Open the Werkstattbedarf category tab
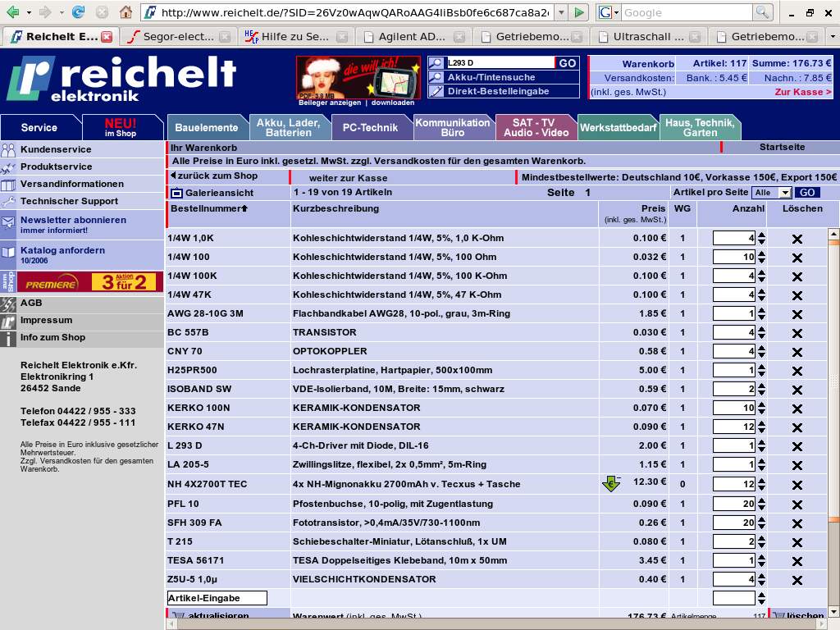Image resolution: width=840 pixels, height=630 pixels. click(x=619, y=127)
